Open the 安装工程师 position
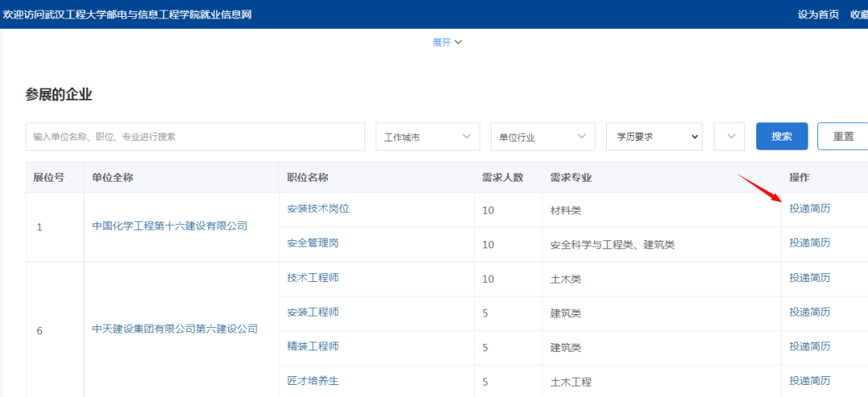This screenshot has height=397, width=868. coord(312,312)
